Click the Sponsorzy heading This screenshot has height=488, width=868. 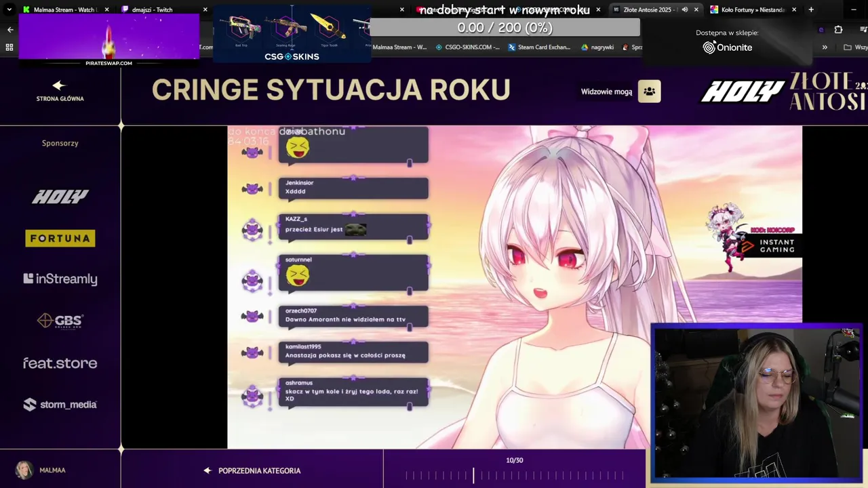pyautogui.click(x=60, y=143)
